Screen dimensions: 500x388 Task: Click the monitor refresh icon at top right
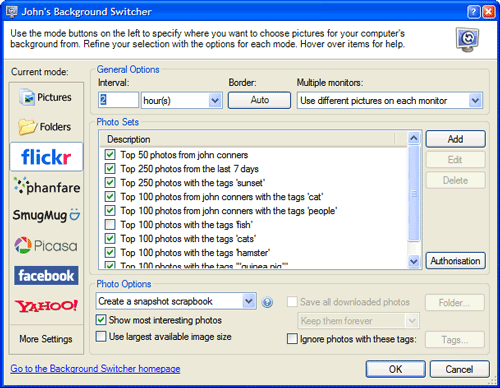[467, 40]
